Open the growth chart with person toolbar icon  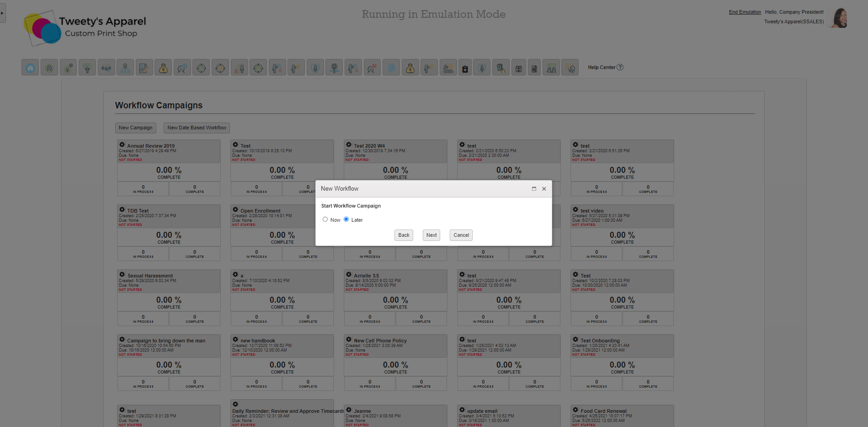pos(240,68)
